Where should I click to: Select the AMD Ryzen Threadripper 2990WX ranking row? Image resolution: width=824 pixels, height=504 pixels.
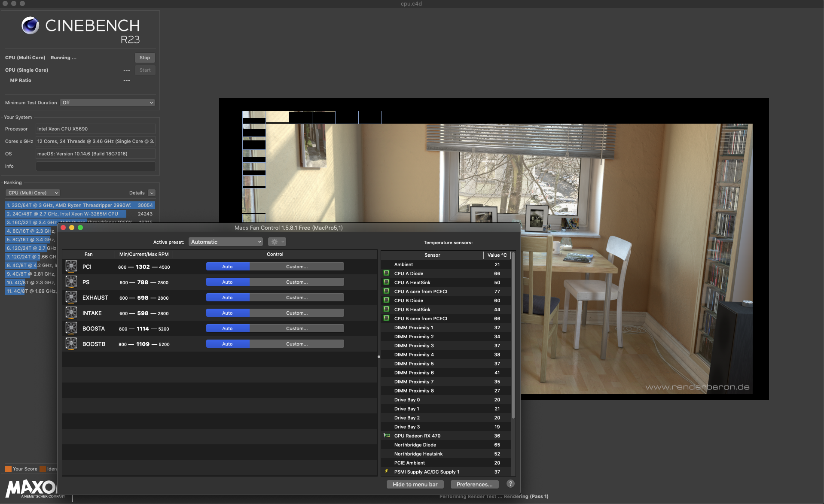point(80,205)
